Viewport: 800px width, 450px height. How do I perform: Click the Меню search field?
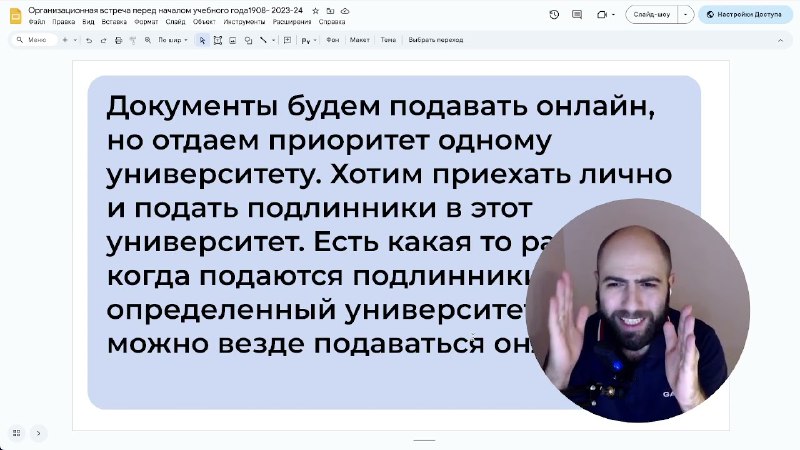coord(35,40)
